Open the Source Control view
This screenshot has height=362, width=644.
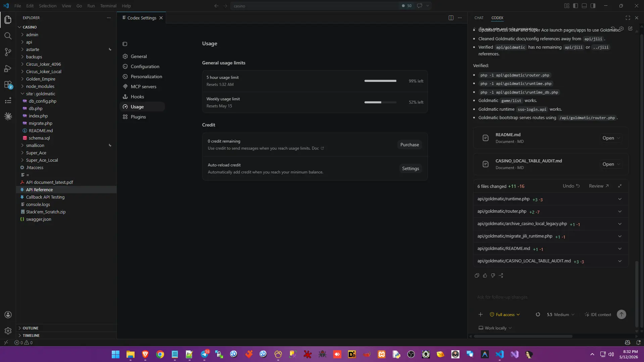(x=8, y=52)
